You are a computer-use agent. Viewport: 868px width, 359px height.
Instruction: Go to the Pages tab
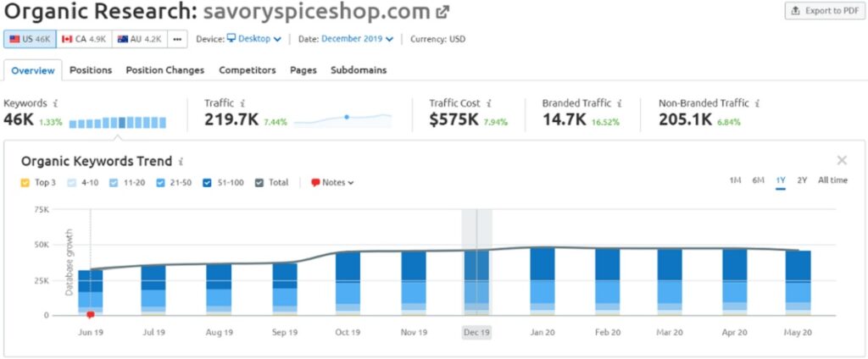(303, 70)
